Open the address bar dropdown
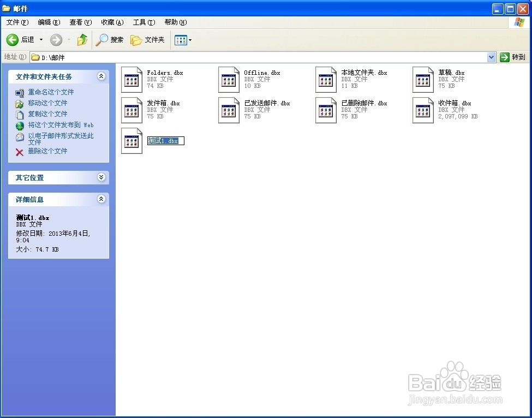Screen dimensions: 532x418 491,57
